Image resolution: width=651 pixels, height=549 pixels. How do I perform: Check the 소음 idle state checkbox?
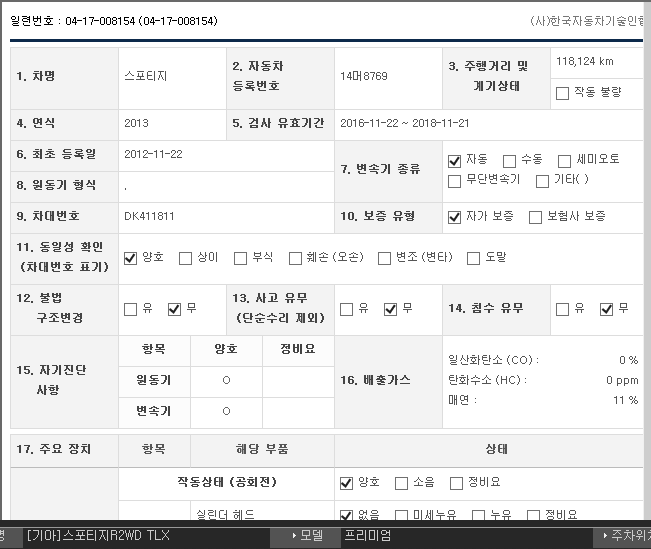[x=401, y=483]
